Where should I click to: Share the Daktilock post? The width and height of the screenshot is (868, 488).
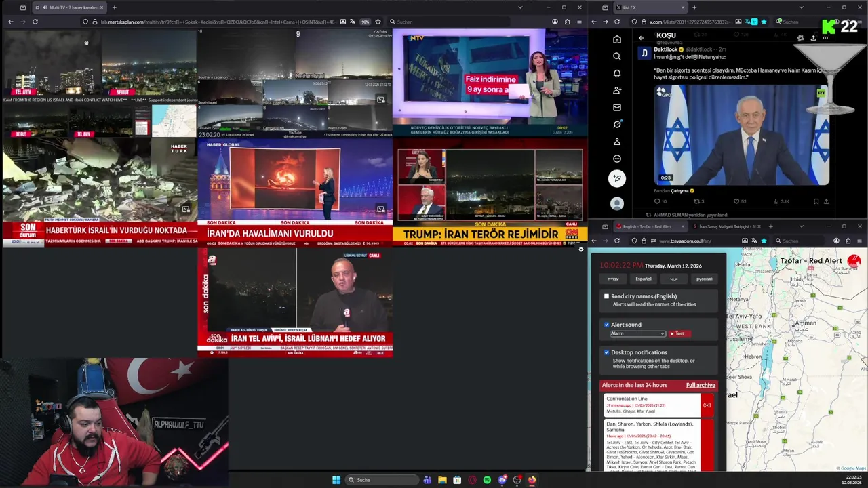click(x=826, y=201)
